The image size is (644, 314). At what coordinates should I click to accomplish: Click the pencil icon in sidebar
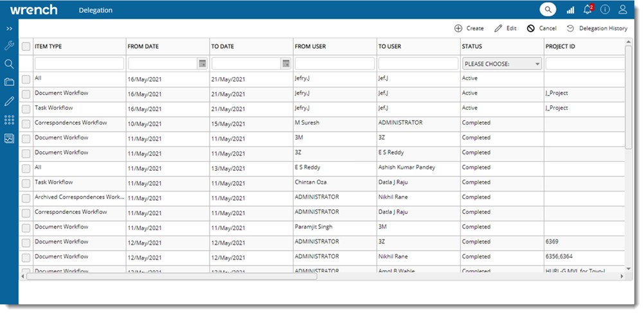click(x=9, y=101)
